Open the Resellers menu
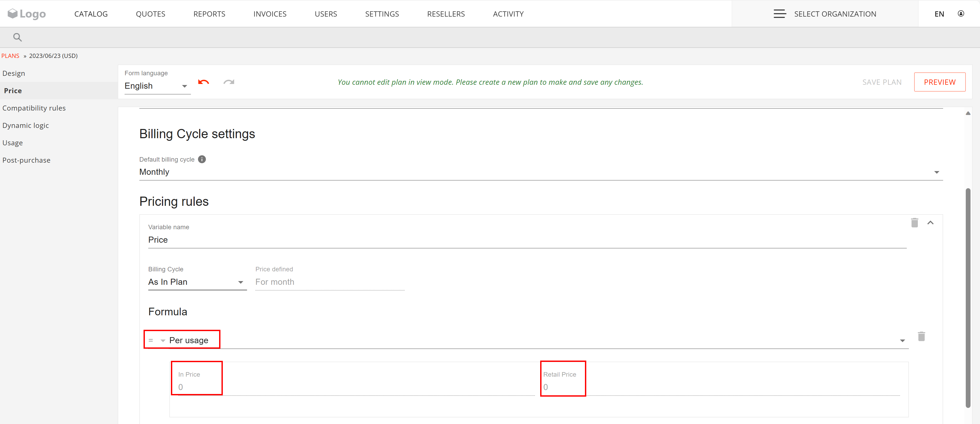The height and width of the screenshot is (424, 980). pyautogui.click(x=446, y=14)
